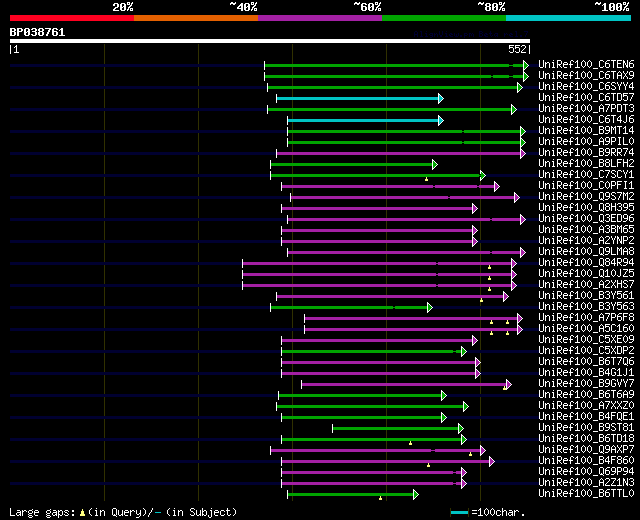Click the arrowhead ending the B9ST81 alignment
640x520 pixels.
460,429
